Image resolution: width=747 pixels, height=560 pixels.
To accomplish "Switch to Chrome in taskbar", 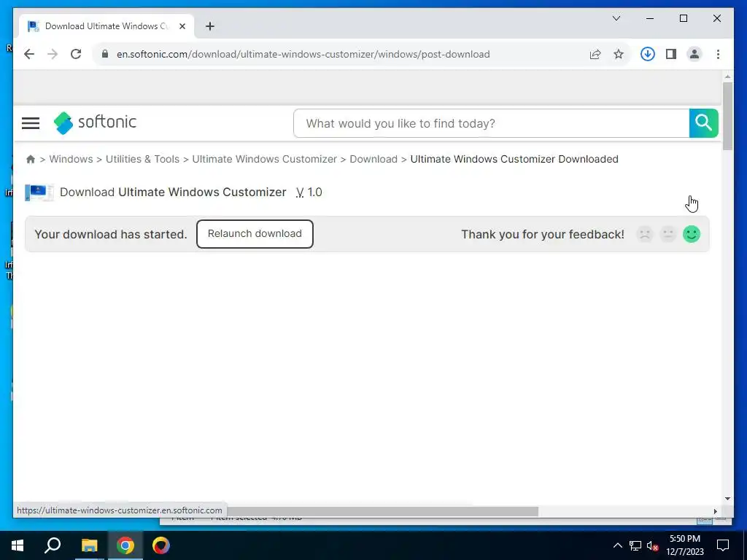I will click(125, 545).
